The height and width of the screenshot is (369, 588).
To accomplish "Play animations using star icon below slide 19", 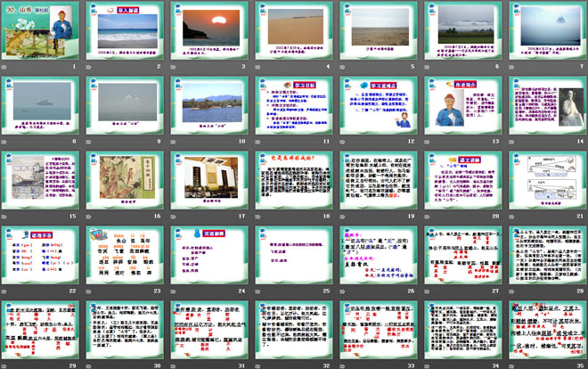I will 342,217.
